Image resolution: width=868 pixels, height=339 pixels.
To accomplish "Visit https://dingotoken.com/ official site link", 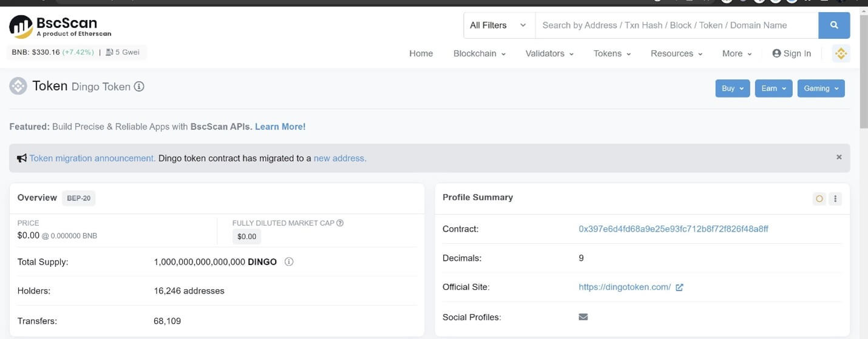I will [625, 287].
